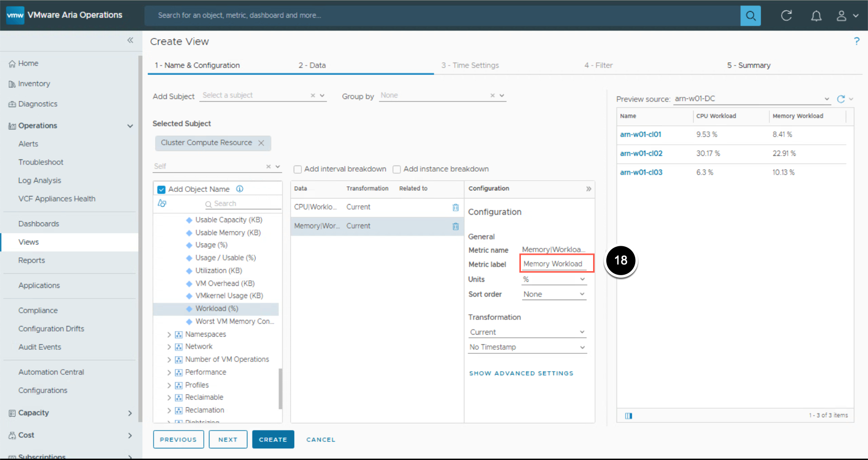Collapse the left navigation panel
The width and height of the screenshot is (868, 460).
pyautogui.click(x=130, y=40)
